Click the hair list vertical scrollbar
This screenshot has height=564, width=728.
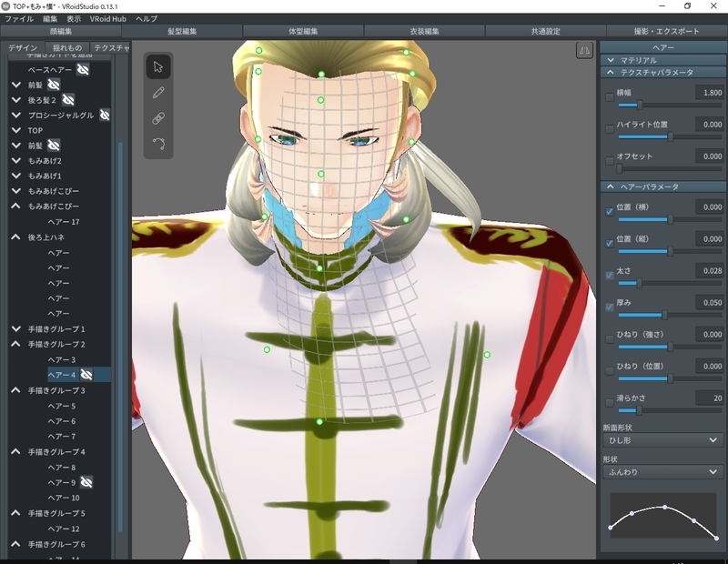pyautogui.click(x=121, y=337)
